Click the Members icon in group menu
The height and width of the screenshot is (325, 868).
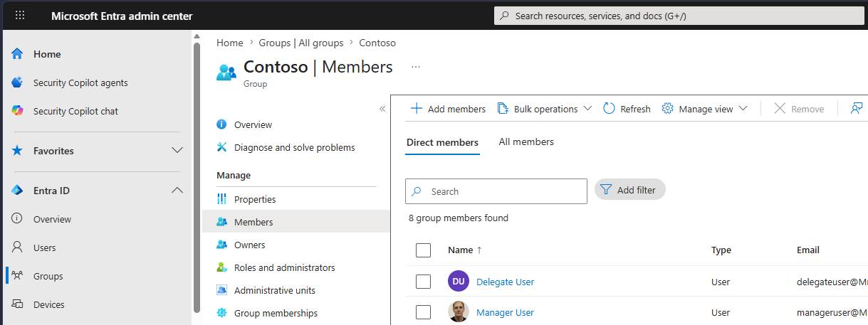[221, 222]
